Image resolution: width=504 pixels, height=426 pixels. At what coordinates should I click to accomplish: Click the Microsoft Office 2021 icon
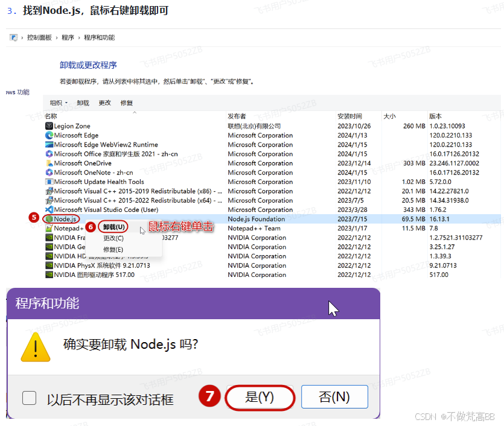pyautogui.click(x=49, y=154)
